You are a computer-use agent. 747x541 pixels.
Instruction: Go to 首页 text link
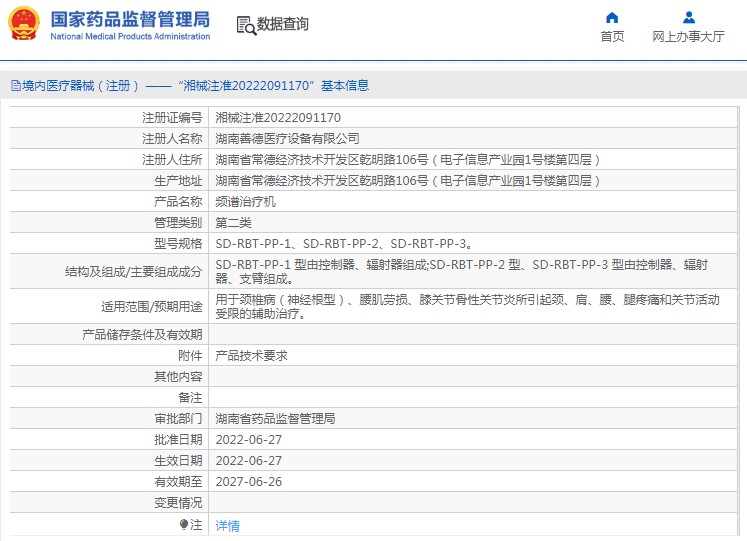point(612,37)
